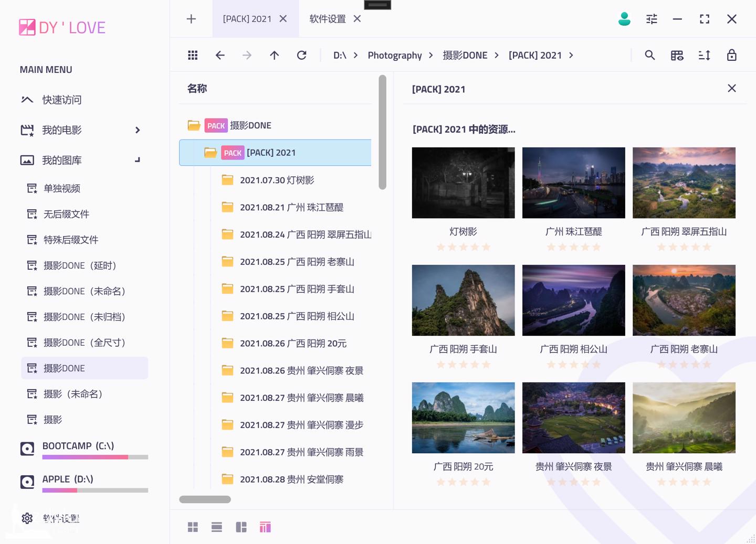Expand chevron after 摄影DONE breadcrumb
This screenshot has width=756, height=544.
[496, 55]
